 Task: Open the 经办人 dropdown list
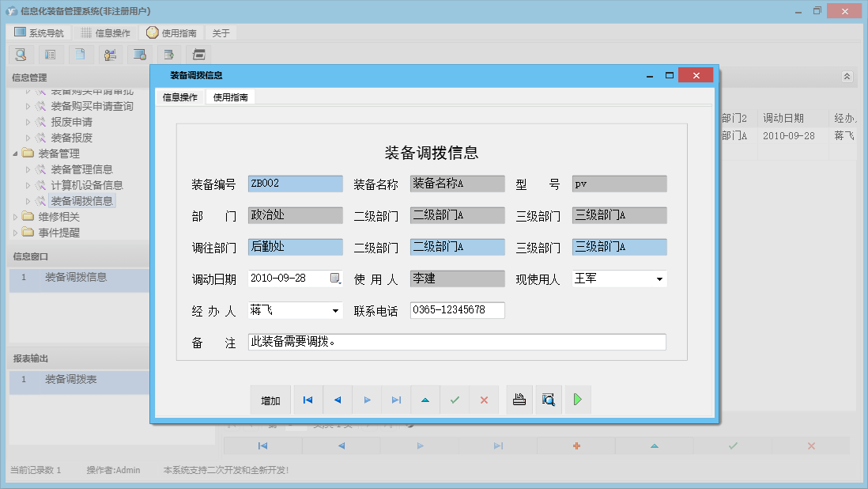(x=335, y=311)
